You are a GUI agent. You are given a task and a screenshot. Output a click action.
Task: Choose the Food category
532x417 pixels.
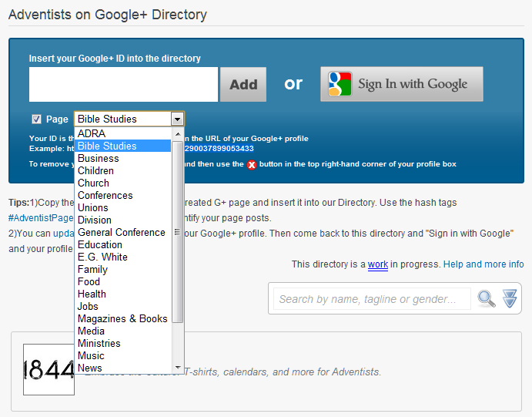point(123,281)
